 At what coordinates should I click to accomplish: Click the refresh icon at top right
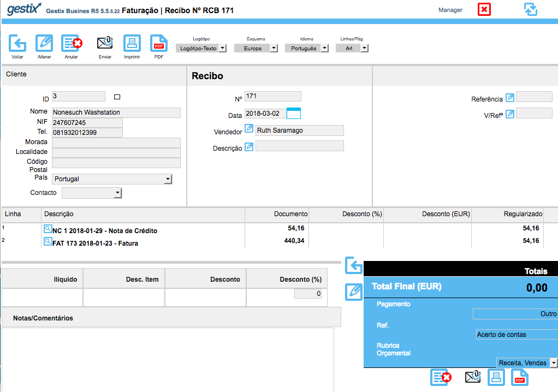click(531, 9)
